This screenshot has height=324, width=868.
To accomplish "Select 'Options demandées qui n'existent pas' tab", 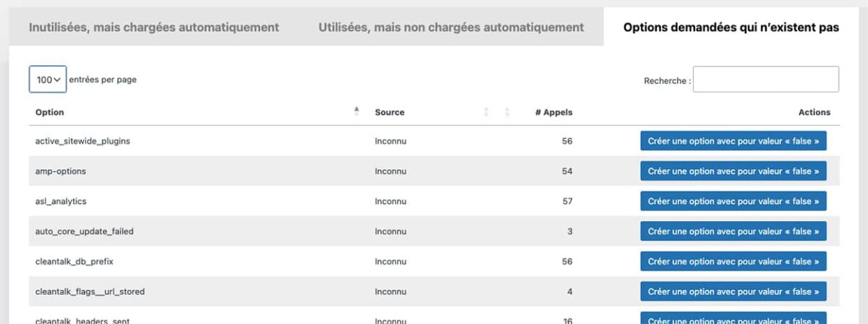I will point(731,27).
